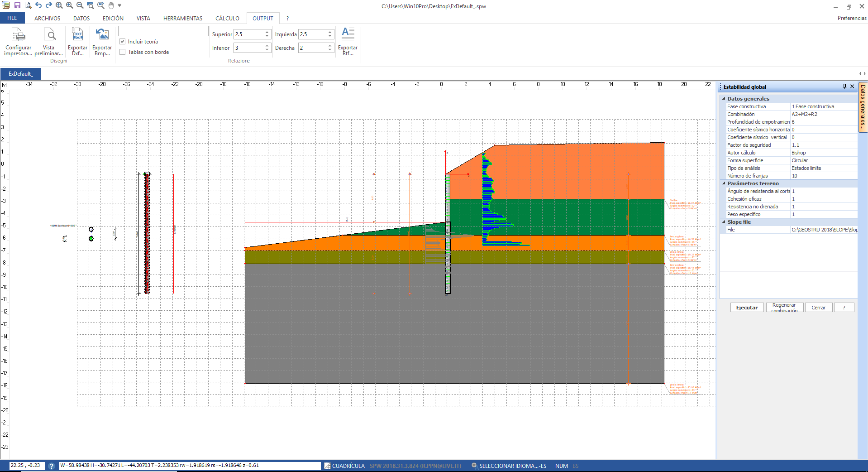Viewport: 868px width, 472px height.
Task: Collapse the Slope file section
Action: coord(724,222)
